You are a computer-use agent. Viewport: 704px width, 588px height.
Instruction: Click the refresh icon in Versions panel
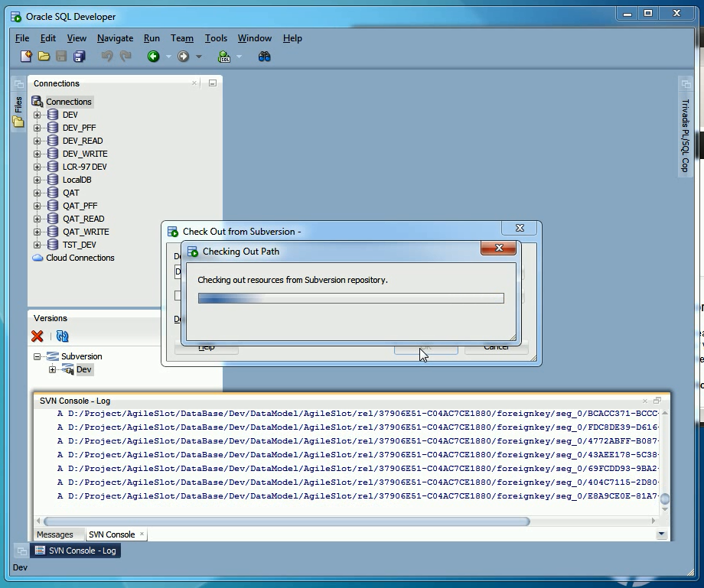(63, 336)
